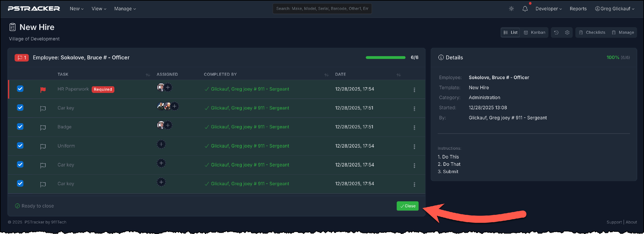Open the notifications bell
The image size is (644, 234).
pyautogui.click(x=525, y=9)
